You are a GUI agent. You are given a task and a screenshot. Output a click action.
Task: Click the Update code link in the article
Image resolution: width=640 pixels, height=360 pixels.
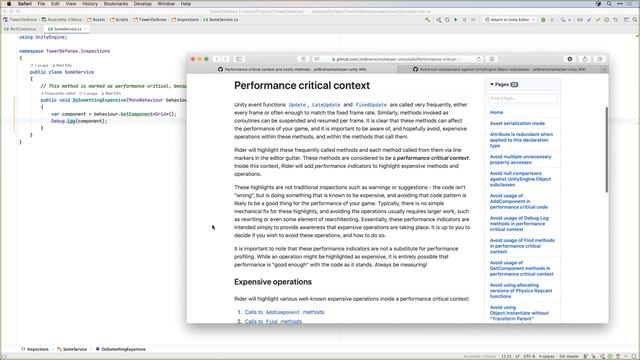[297, 105]
